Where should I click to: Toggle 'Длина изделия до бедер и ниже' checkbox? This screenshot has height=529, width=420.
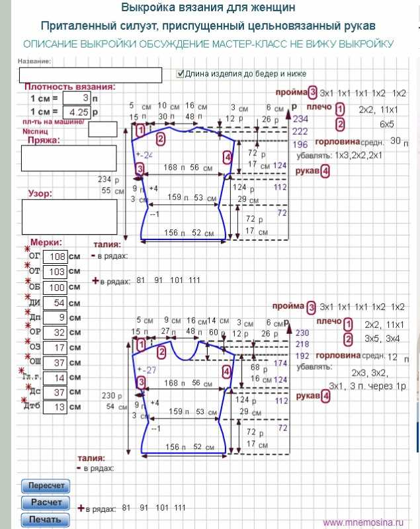click(x=181, y=74)
